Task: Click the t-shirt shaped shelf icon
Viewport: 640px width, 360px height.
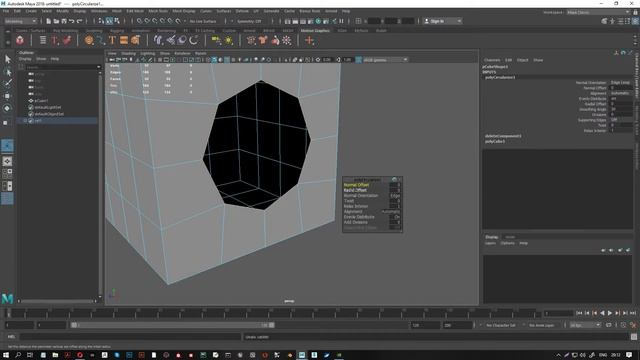Action: (263, 40)
